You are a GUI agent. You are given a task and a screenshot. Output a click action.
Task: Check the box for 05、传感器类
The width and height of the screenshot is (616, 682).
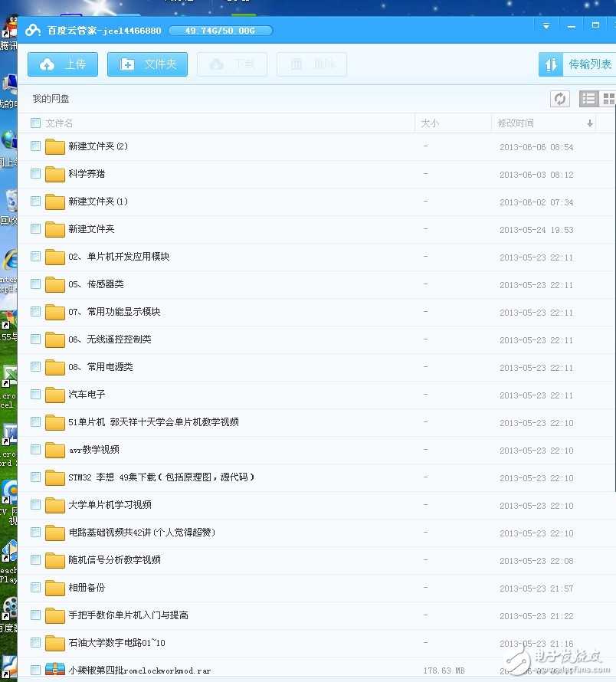click(36, 284)
